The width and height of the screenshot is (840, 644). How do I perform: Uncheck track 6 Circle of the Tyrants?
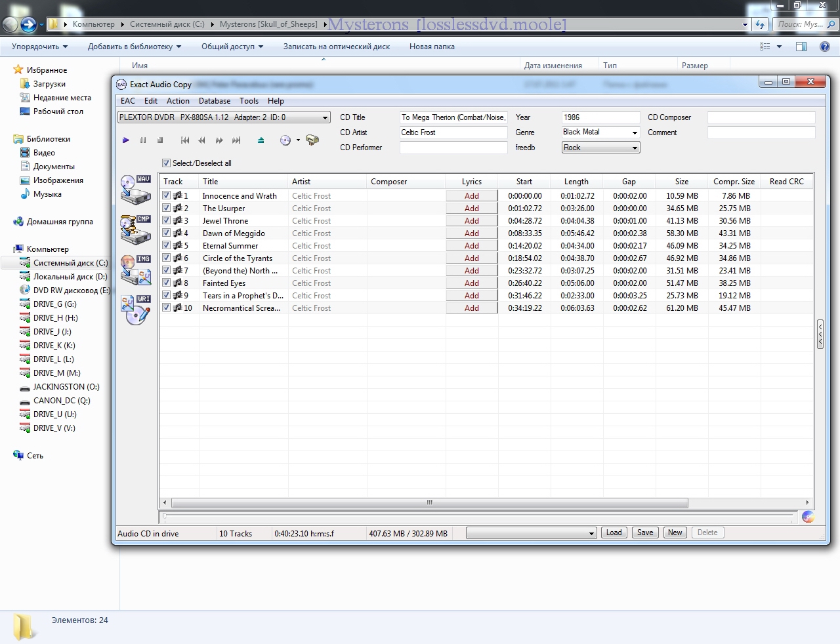click(167, 258)
